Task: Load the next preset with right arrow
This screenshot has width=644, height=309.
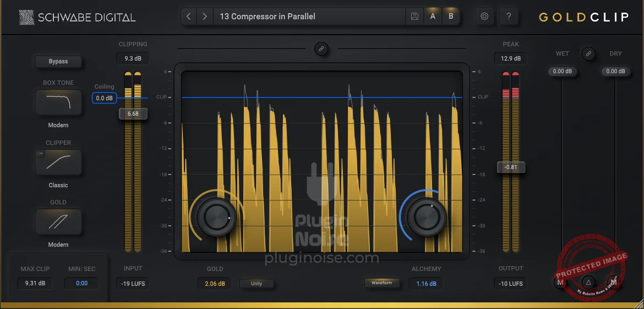Action: point(205,17)
